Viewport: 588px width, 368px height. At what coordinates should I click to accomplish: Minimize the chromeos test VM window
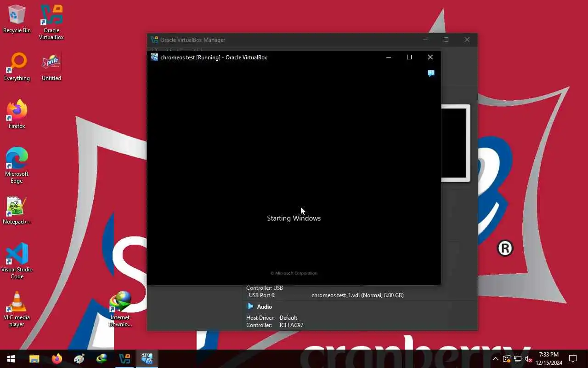pyautogui.click(x=389, y=57)
